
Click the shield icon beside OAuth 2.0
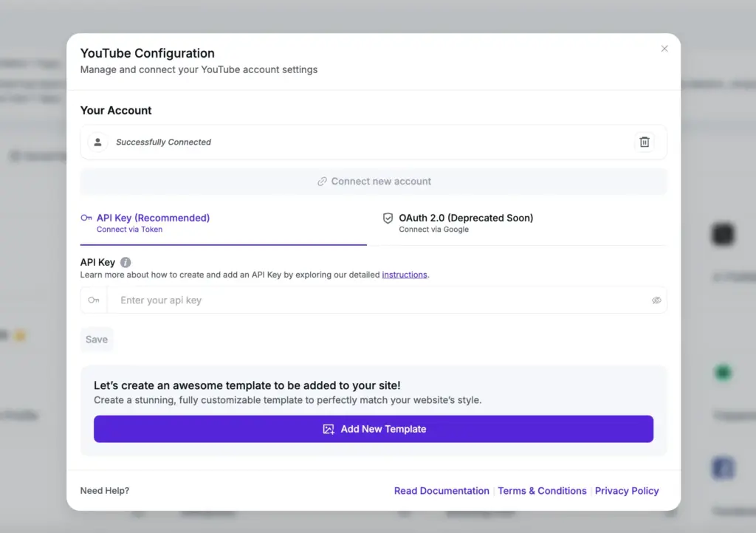pyautogui.click(x=388, y=218)
